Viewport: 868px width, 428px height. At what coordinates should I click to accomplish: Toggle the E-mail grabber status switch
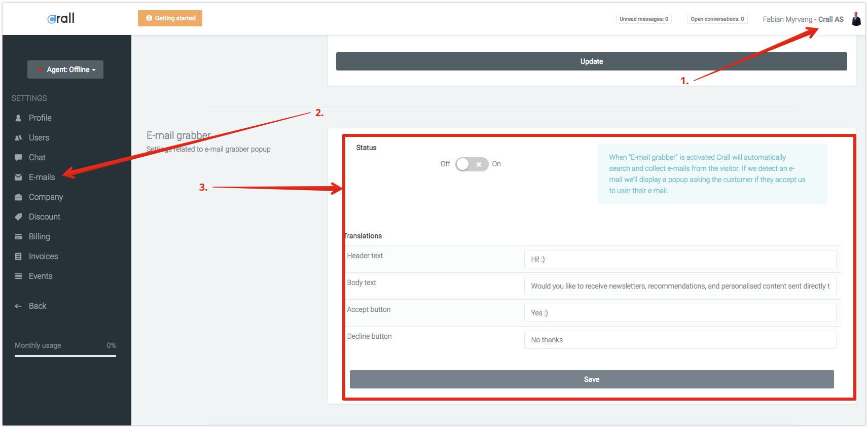472,164
